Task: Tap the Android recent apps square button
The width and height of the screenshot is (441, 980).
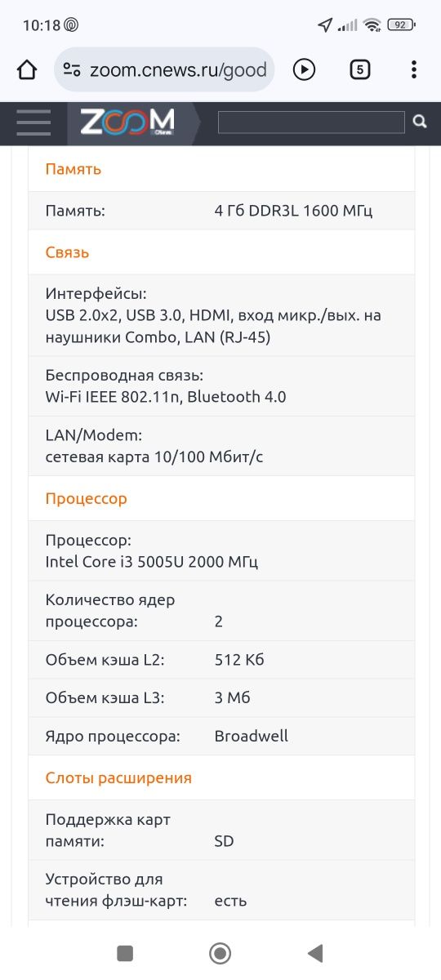Action: 125,953
